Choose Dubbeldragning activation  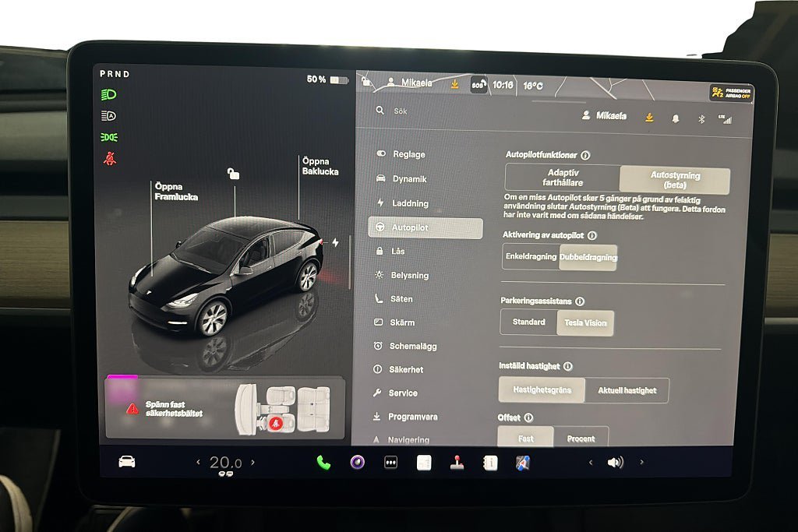click(588, 257)
